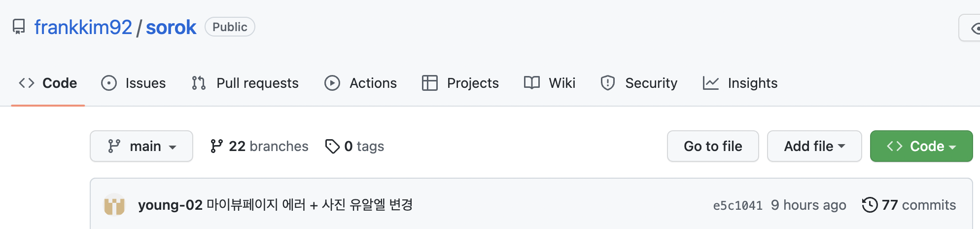Open commit hash e5c1041
Image resolution: width=980 pixels, height=229 pixels.
(737, 205)
